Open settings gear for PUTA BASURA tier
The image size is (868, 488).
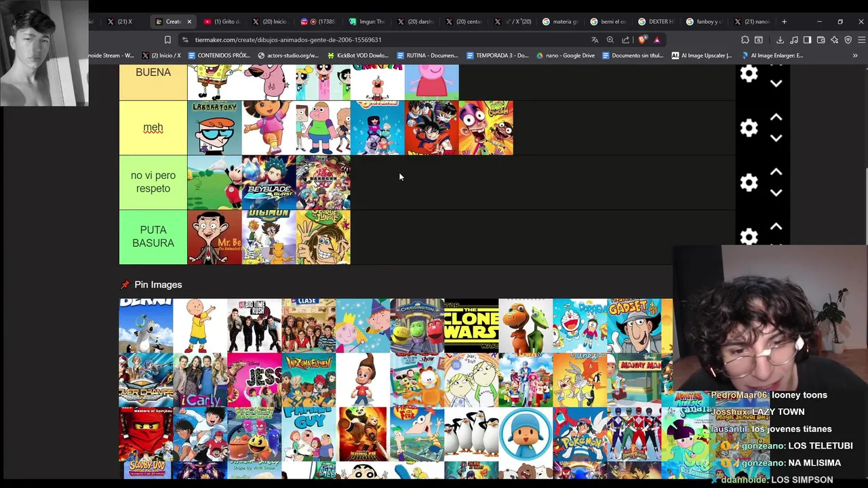click(x=749, y=237)
